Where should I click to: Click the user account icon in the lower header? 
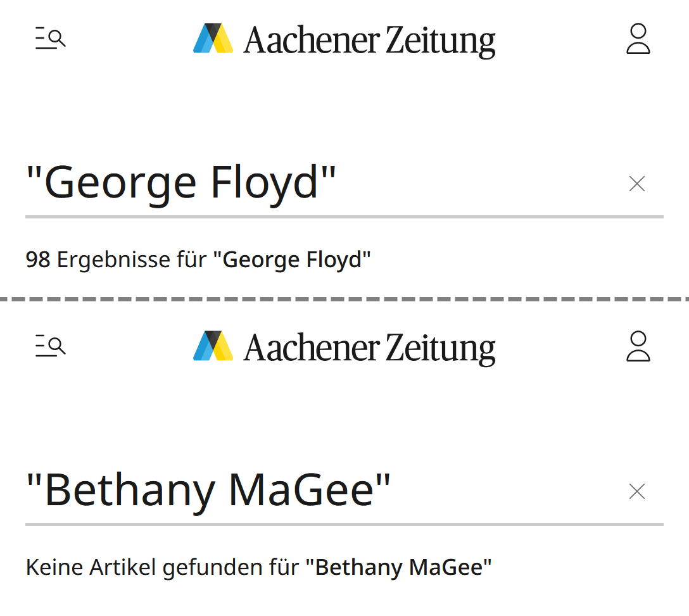tap(638, 347)
